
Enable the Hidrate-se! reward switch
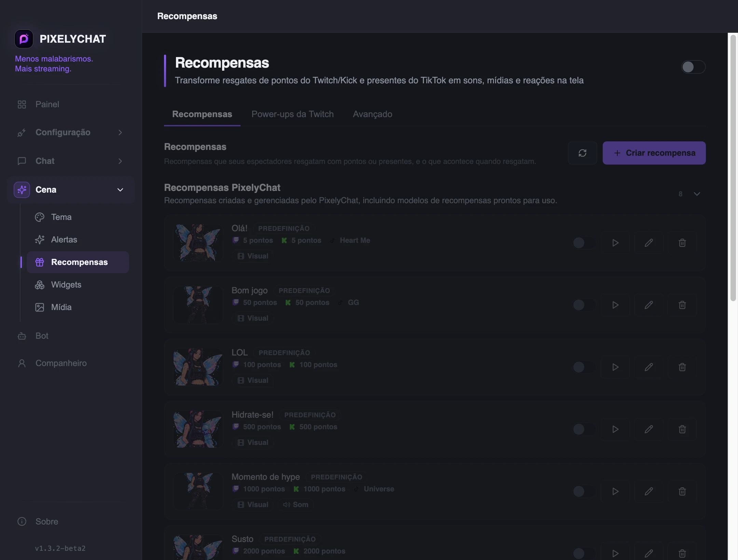tap(584, 429)
